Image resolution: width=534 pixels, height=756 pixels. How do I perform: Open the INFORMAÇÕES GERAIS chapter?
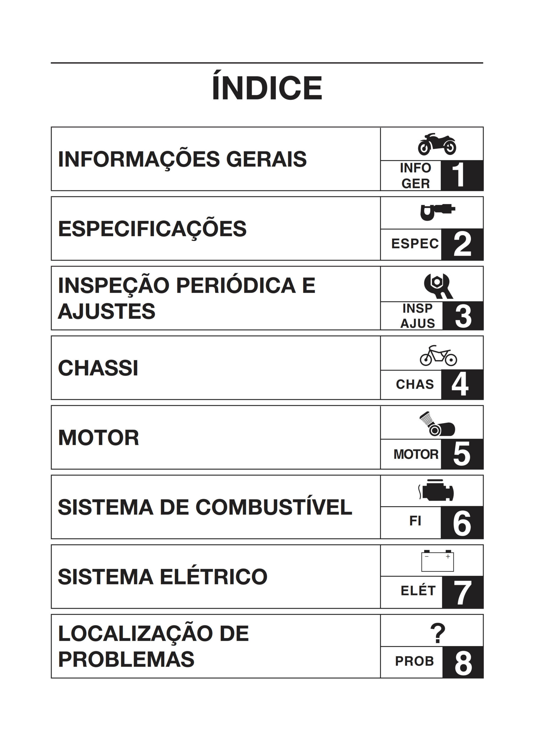182,159
